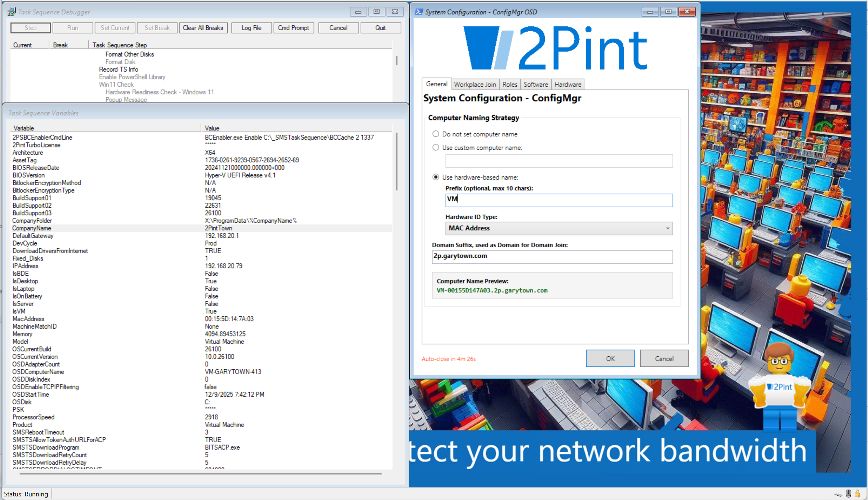Select 'Do not set computer name' option
The width and height of the screenshot is (868, 500).
(436, 134)
